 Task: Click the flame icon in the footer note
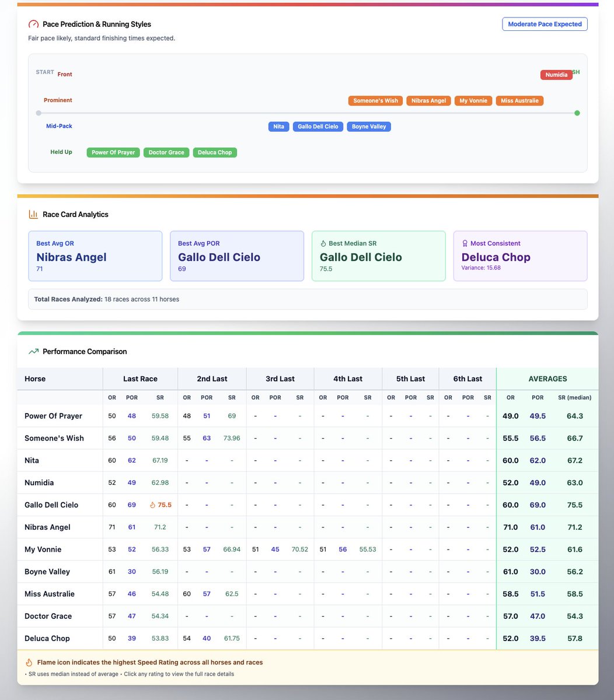29,663
